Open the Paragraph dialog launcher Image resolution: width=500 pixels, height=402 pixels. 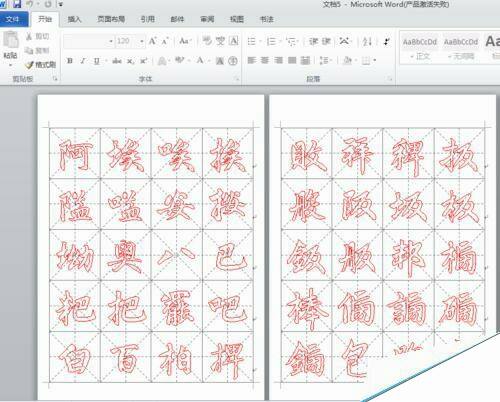(389, 79)
